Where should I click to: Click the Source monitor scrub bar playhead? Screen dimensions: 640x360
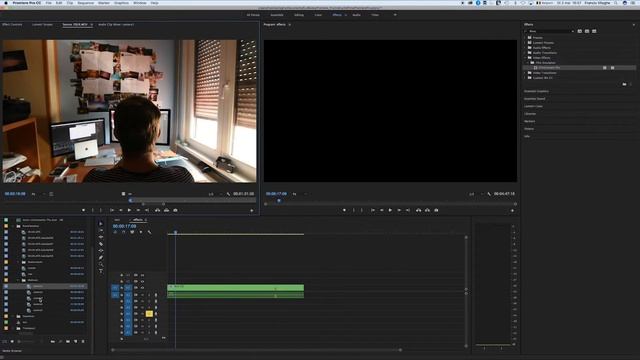click(x=131, y=200)
